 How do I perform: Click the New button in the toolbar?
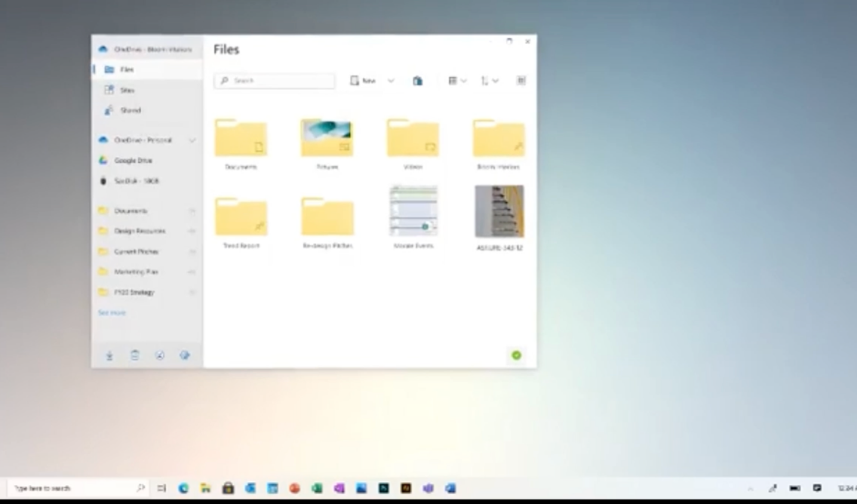(363, 81)
